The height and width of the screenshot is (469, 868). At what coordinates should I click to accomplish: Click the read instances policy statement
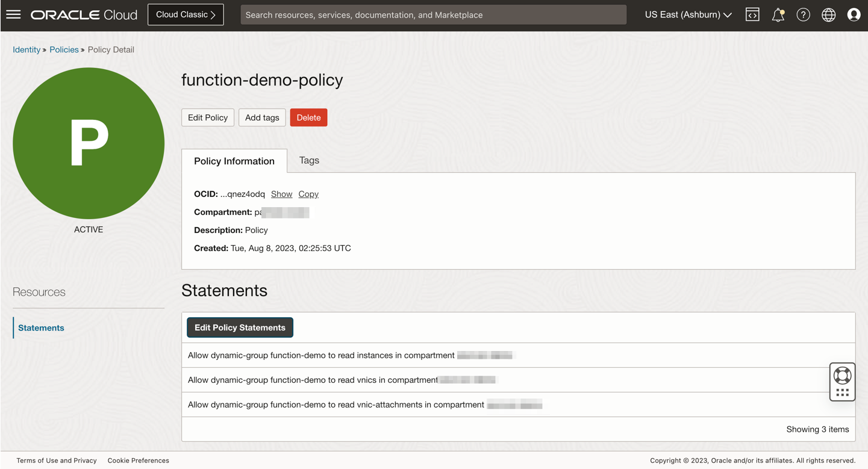(519, 355)
